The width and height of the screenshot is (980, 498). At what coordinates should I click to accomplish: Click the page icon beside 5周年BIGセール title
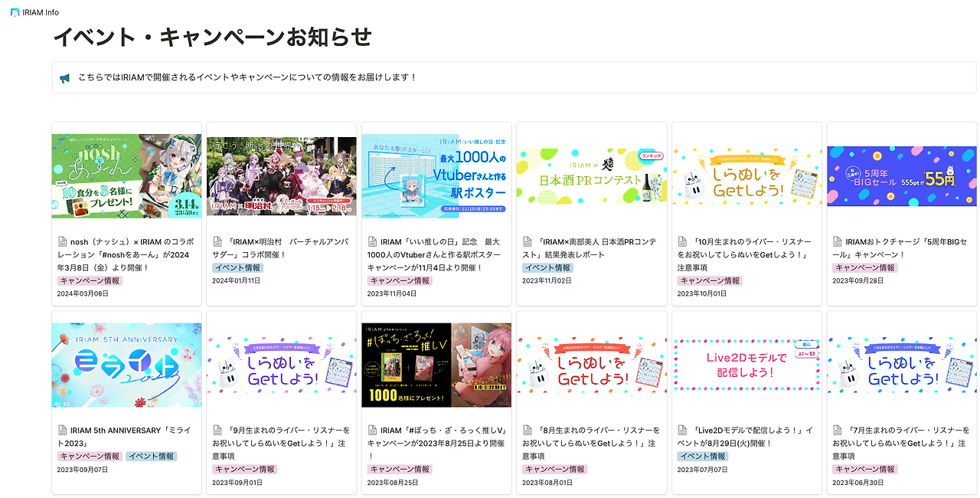(838, 241)
